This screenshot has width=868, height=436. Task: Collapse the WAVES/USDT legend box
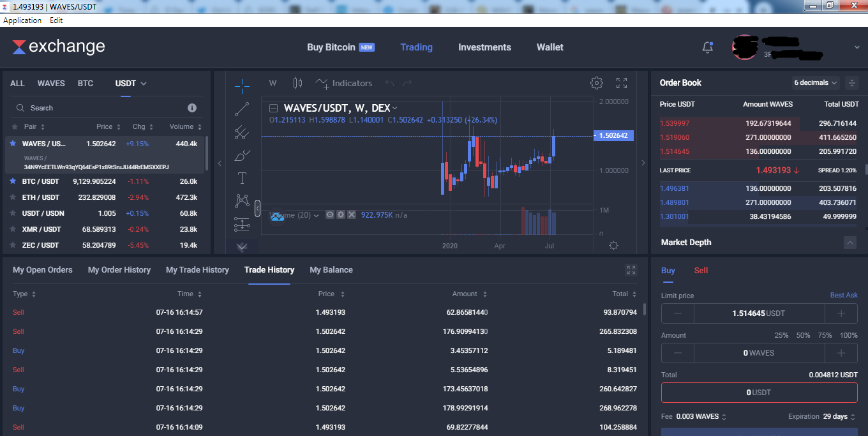click(x=273, y=108)
